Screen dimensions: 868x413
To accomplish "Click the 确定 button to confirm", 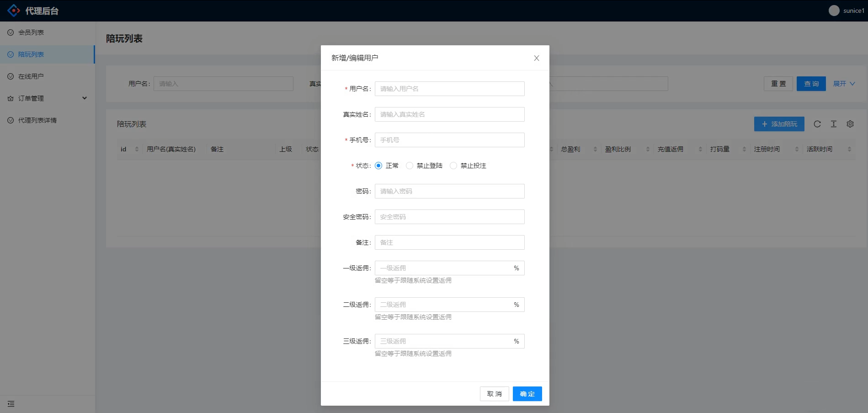I will pyautogui.click(x=527, y=394).
